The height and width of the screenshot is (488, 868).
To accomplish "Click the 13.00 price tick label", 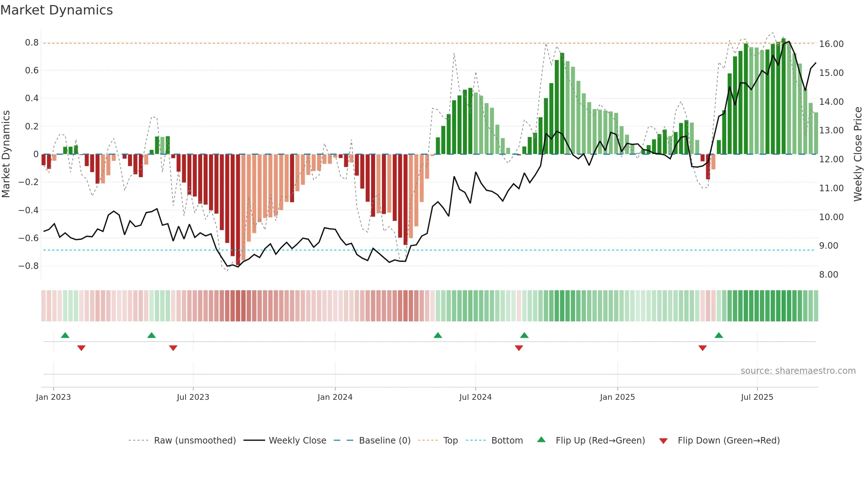I will 831,130.
